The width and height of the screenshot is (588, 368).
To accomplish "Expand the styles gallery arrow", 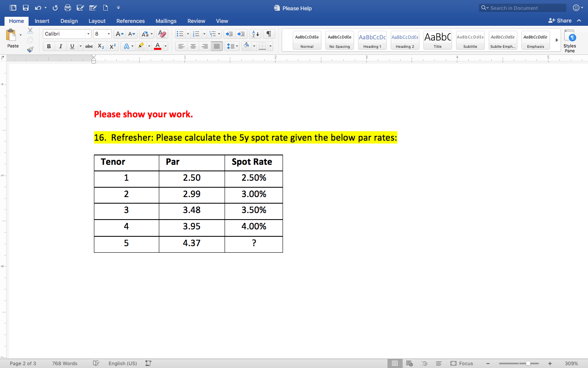I will [x=557, y=40].
